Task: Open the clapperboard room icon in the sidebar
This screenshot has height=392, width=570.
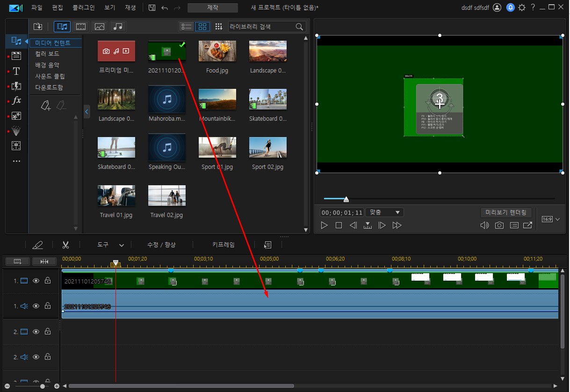Action: 16,56
